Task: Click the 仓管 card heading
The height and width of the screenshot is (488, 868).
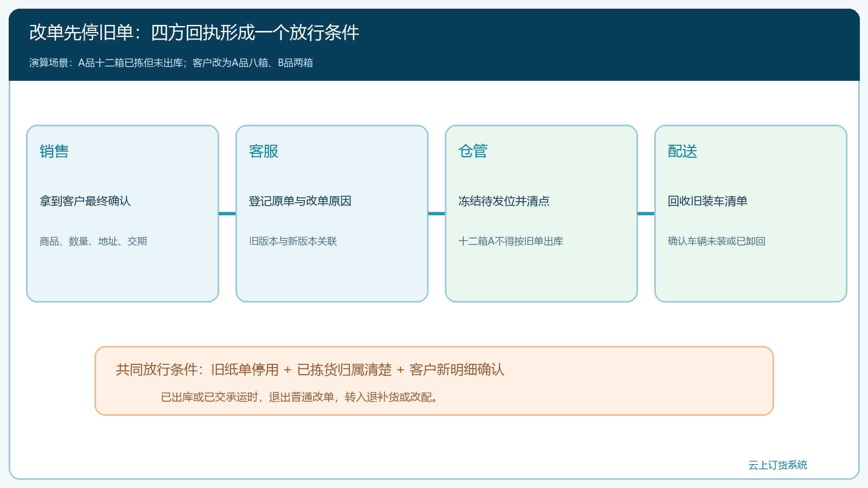Action: 473,151
